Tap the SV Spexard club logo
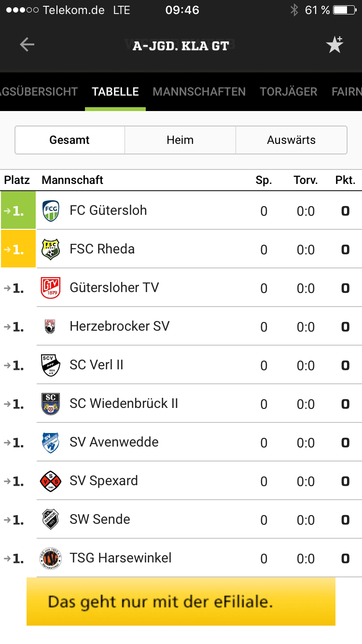The image size is (362, 644). pyautogui.click(x=51, y=481)
